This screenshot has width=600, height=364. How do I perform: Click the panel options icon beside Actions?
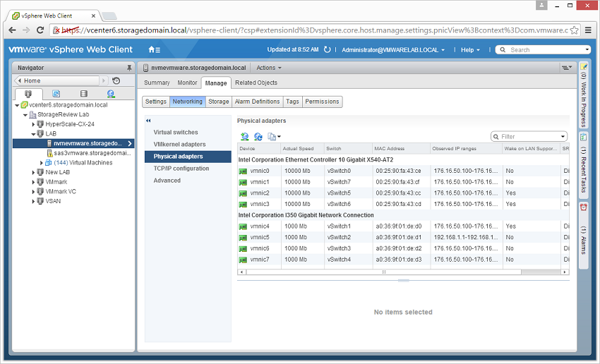click(566, 68)
